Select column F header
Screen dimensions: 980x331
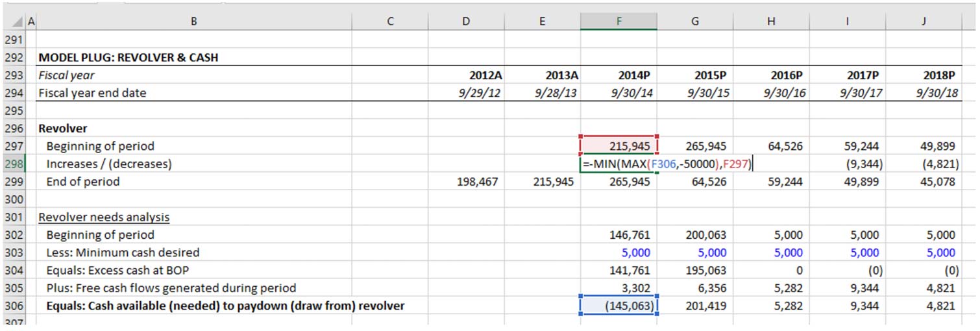(619, 21)
